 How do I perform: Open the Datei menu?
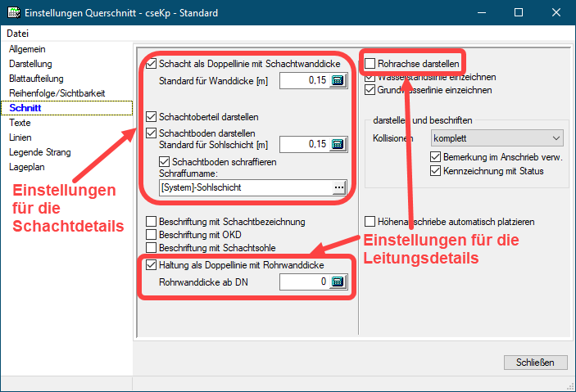coord(17,34)
